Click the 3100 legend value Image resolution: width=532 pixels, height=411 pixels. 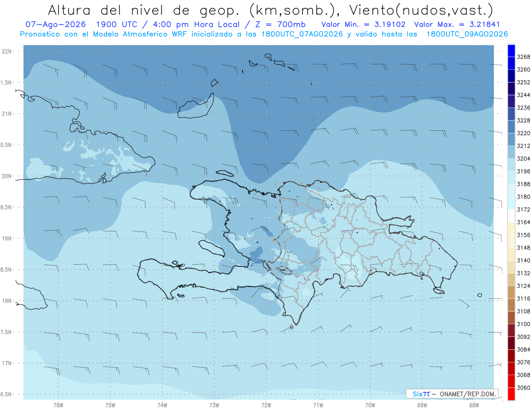pyautogui.click(x=524, y=324)
